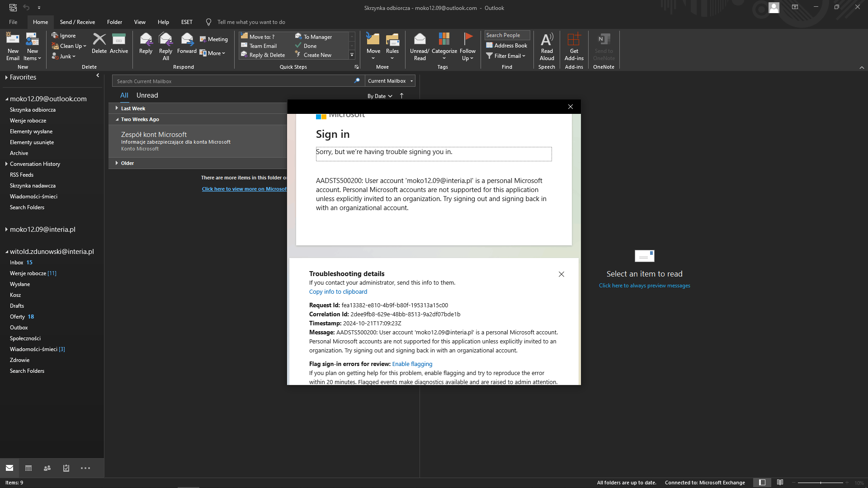Open the By Date sort dropdown
The width and height of the screenshot is (868, 488).
point(380,96)
